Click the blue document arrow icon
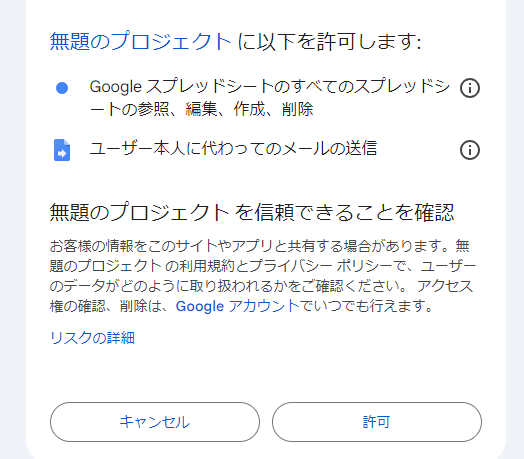The height and width of the screenshot is (459, 524). (x=62, y=150)
